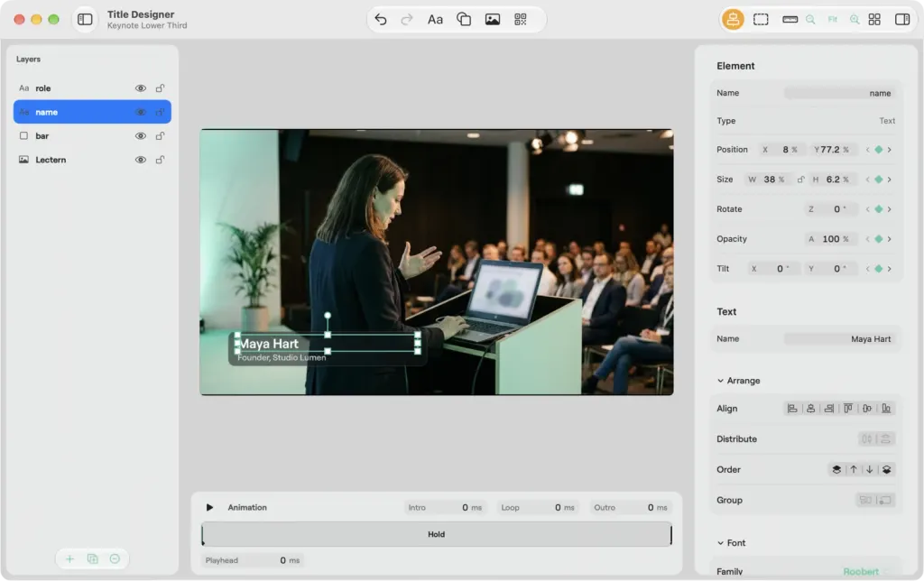Toggle the dashed safe-area frame icon
Image resolution: width=924 pixels, height=581 pixels.
pyautogui.click(x=761, y=20)
